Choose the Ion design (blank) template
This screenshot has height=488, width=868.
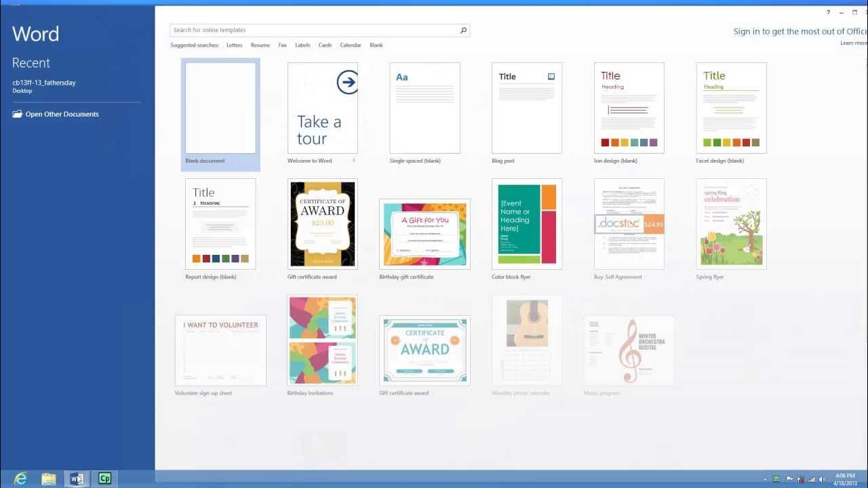point(629,113)
